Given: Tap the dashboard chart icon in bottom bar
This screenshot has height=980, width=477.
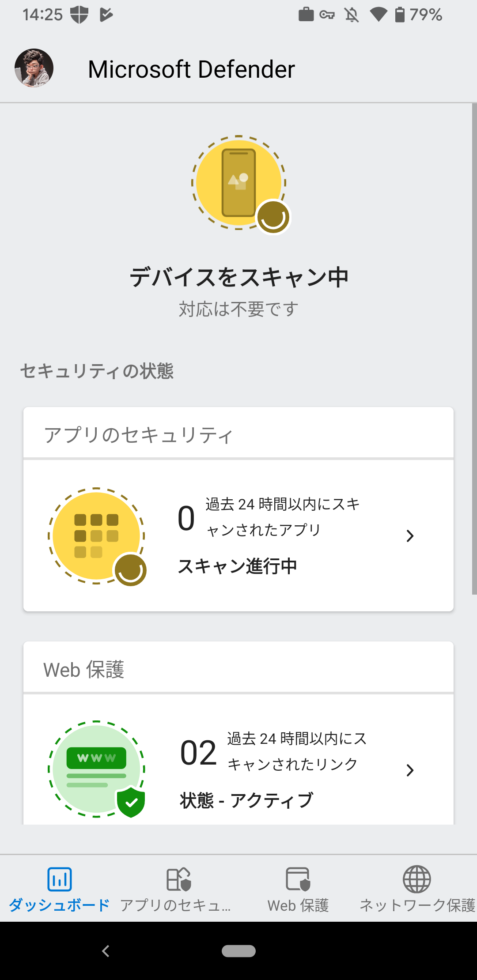Looking at the screenshot, I should (60, 879).
